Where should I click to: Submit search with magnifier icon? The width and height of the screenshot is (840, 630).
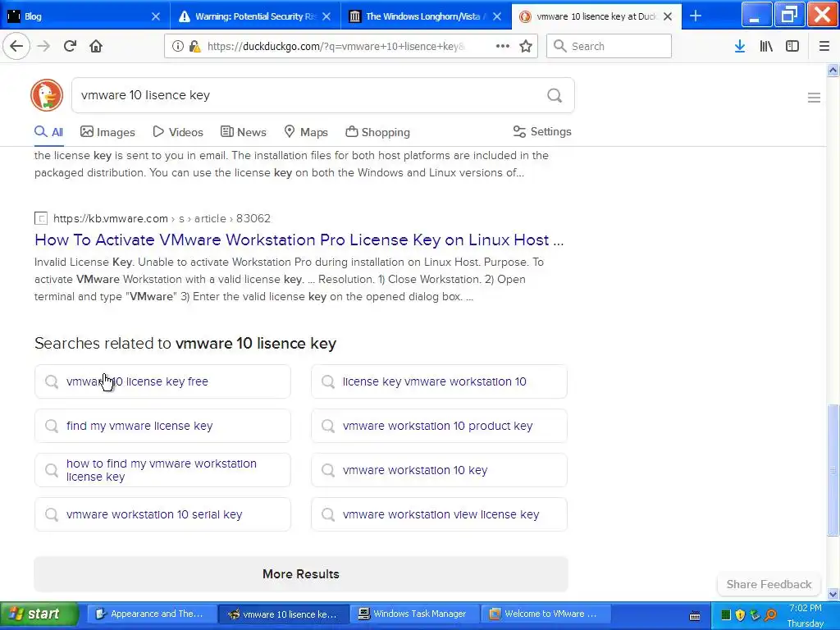pyautogui.click(x=555, y=95)
